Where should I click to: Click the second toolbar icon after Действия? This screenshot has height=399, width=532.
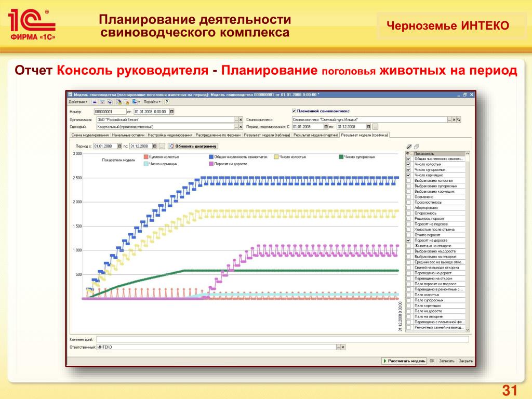[102, 102]
